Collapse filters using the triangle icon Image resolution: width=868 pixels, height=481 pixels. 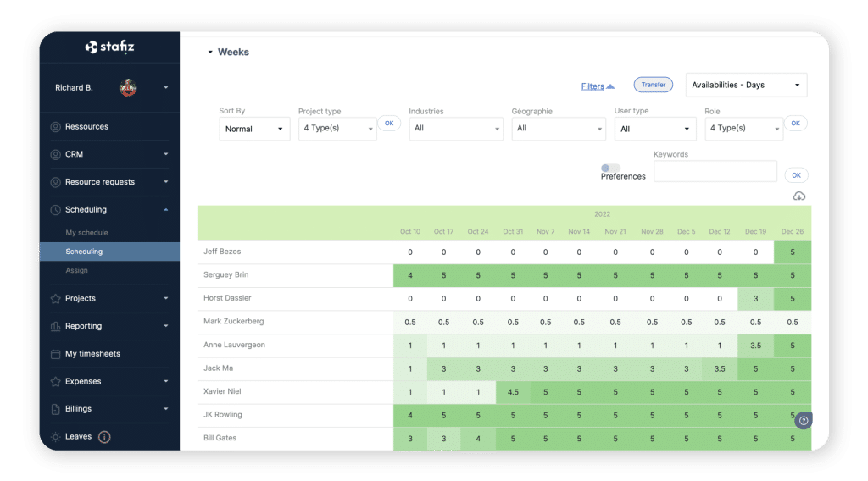[x=610, y=86]
